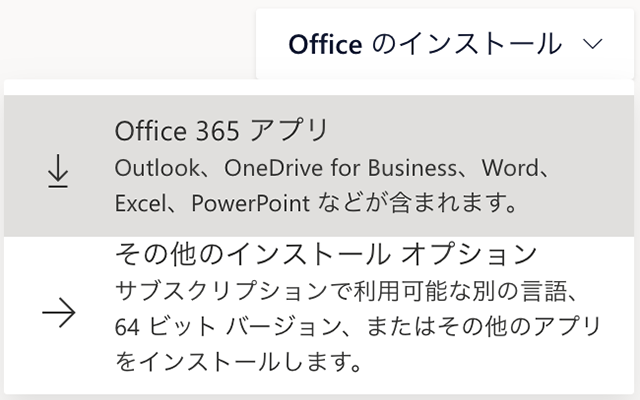The width and height of the screenshot is (640, 400).
Task: Collapse the Office のインストール chevron
Action: [592, 44]
